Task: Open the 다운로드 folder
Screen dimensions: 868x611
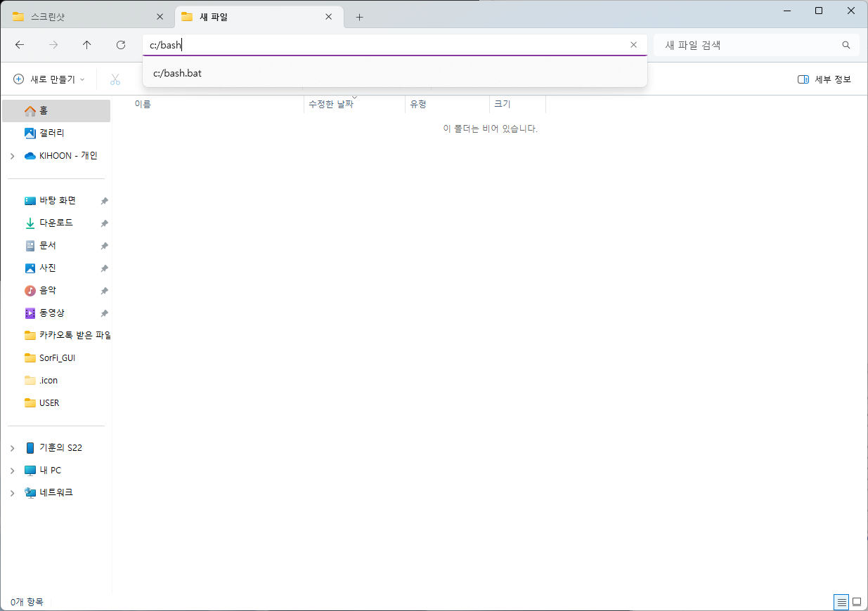Action: click(56, 223)
